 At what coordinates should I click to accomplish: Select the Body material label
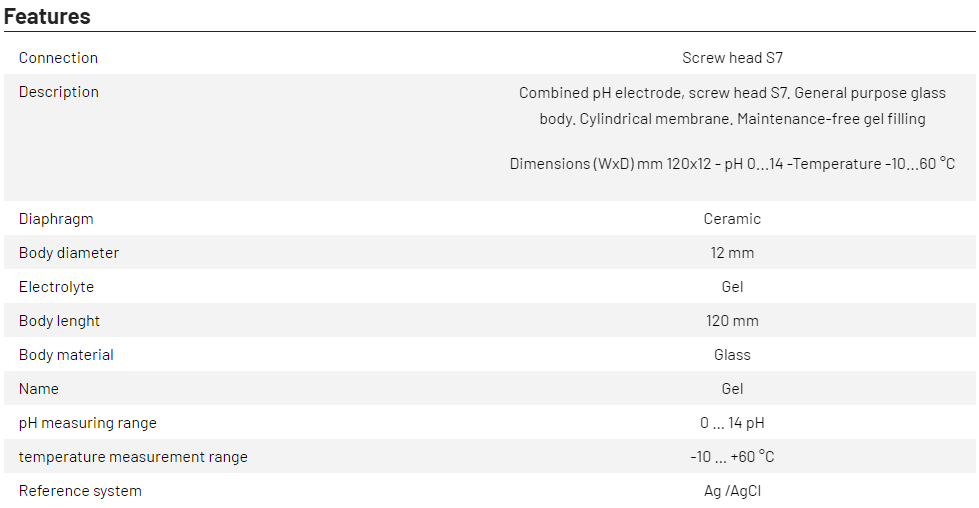pos(66,355)
